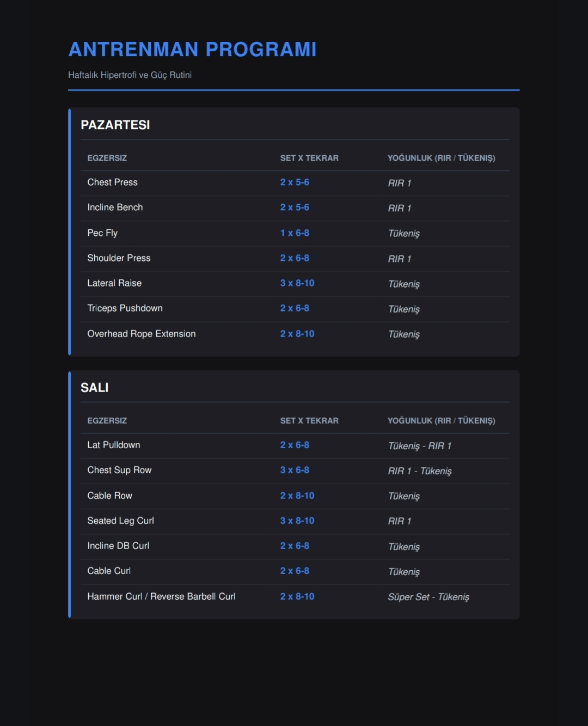Click YOĞUNLUK header in PAZARTESI table

[x=442, y=158]
